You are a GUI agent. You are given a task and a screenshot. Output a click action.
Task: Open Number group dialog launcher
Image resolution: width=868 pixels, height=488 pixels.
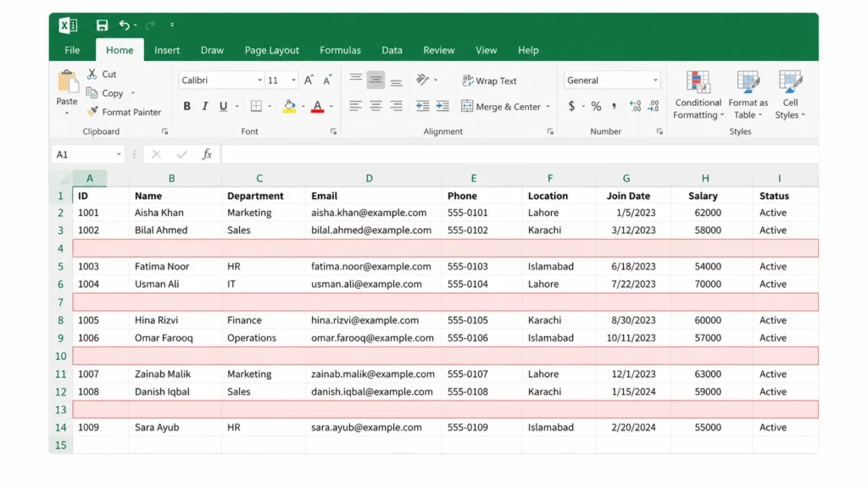[659, 131]
